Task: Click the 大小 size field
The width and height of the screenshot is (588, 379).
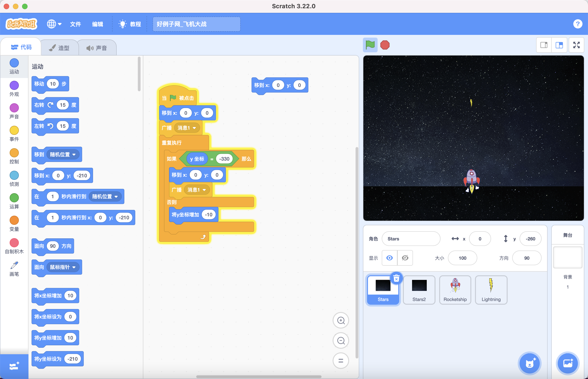Action: point(462,258)
